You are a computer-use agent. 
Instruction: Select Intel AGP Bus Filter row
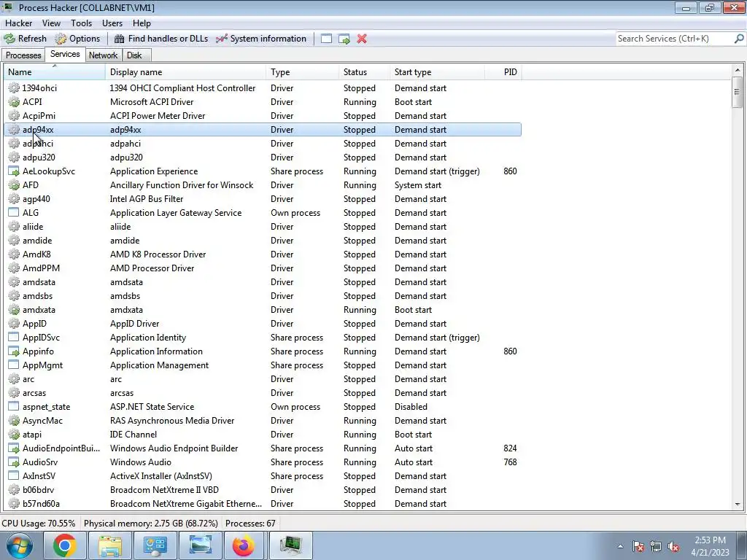tap(263, 199)
